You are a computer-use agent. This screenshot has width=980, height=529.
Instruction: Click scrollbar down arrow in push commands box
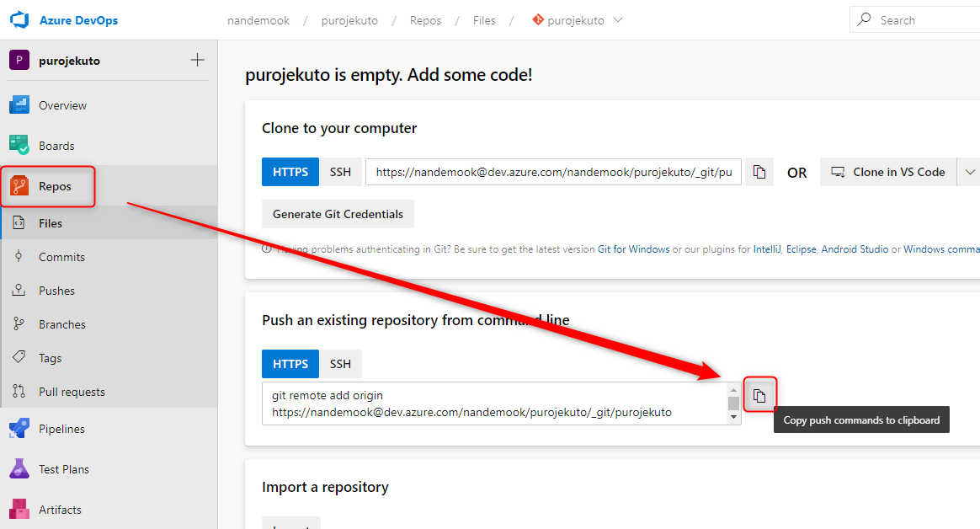734,417
